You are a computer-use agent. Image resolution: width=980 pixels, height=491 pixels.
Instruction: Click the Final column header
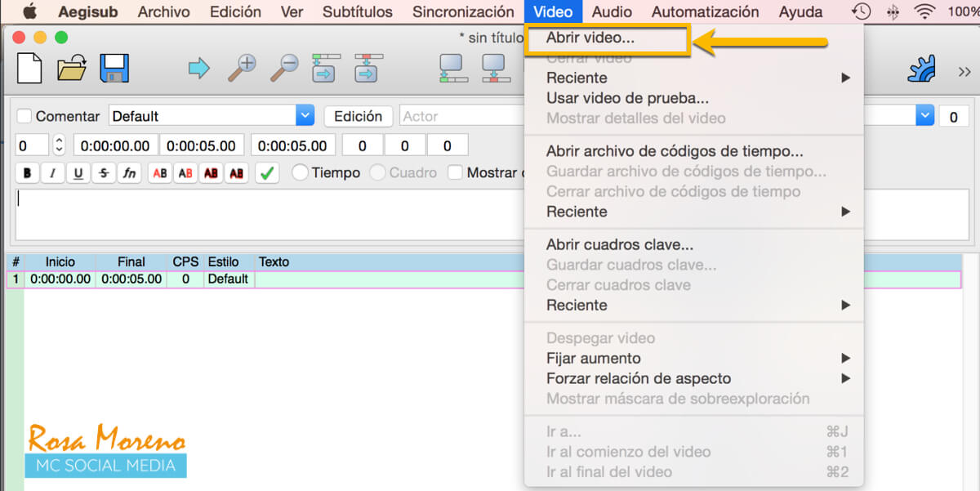tap(131, 261)
